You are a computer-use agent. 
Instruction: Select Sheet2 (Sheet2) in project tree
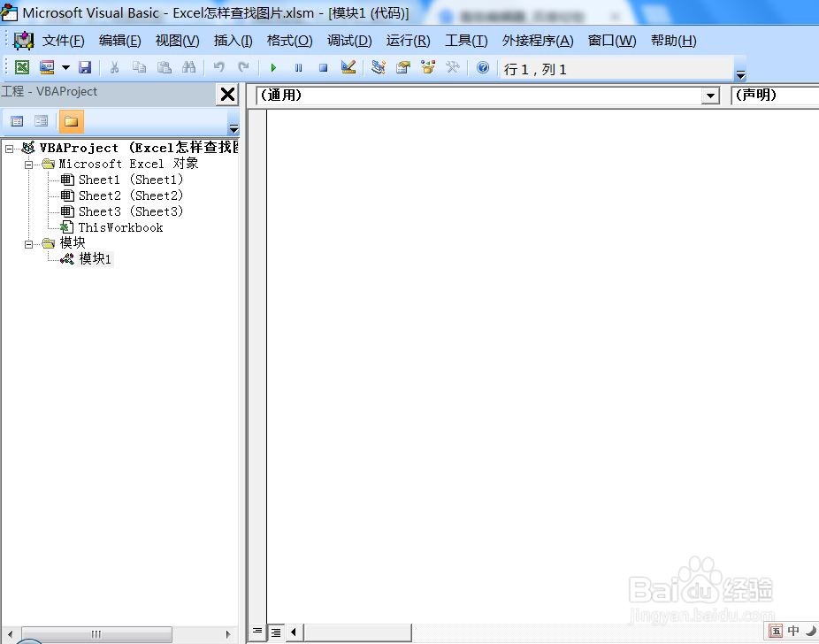pyautogui.click(x=131, y=195)
